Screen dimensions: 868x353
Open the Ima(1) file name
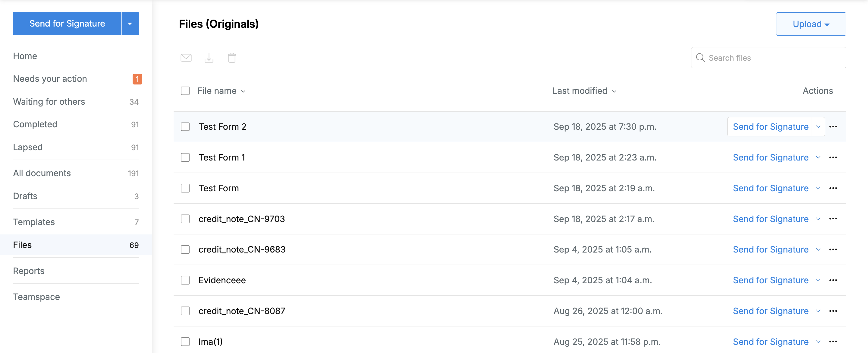[211, 342]
